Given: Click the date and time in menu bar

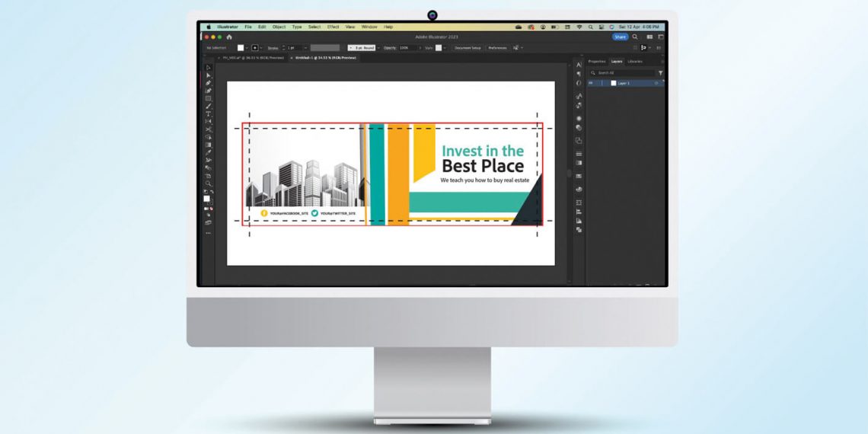Looking at the screenshot, I should click(x=639, y=27).
